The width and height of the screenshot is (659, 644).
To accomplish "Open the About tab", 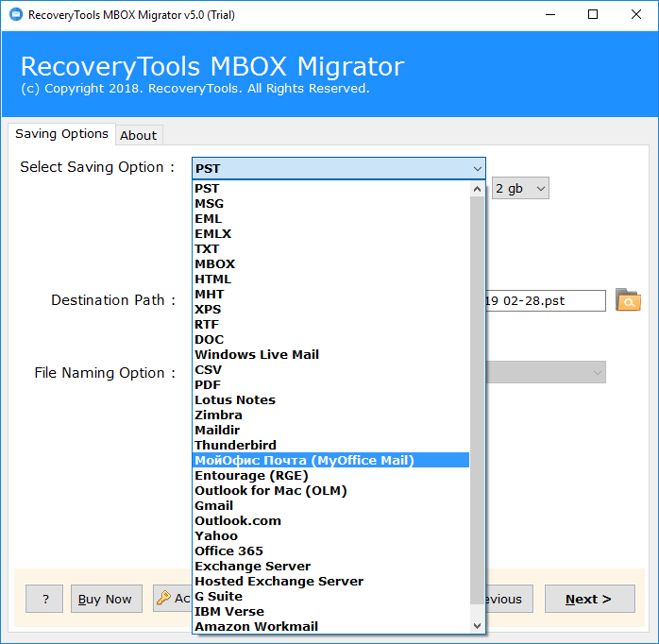I will 138,135.
